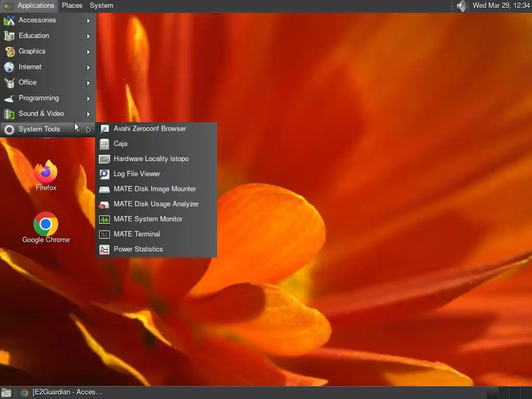
Task: Click the Applications menu logo icon
Action: [x=8, y=6]
